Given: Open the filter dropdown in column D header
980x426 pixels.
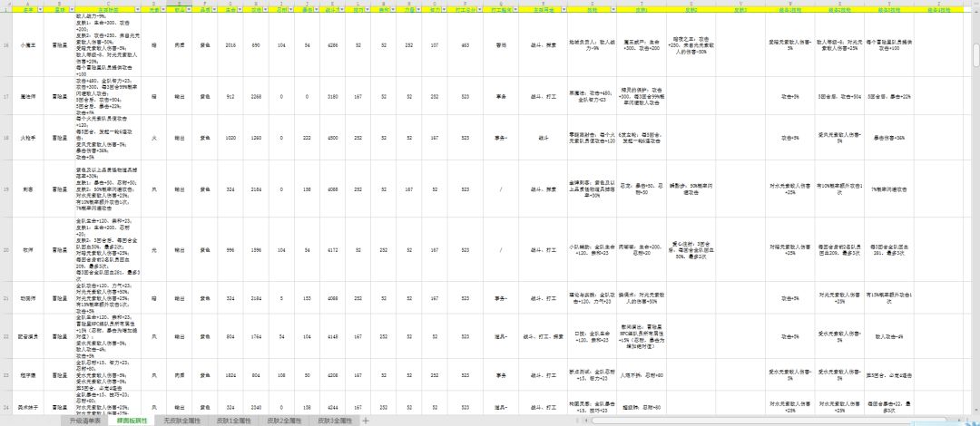Looking at the screenshot, I should click(163, 11).
